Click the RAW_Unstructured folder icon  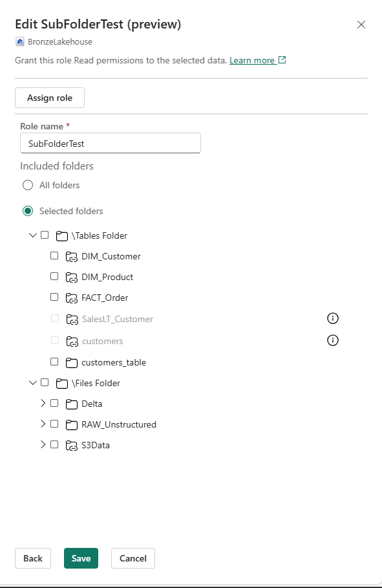pos(71,425)
